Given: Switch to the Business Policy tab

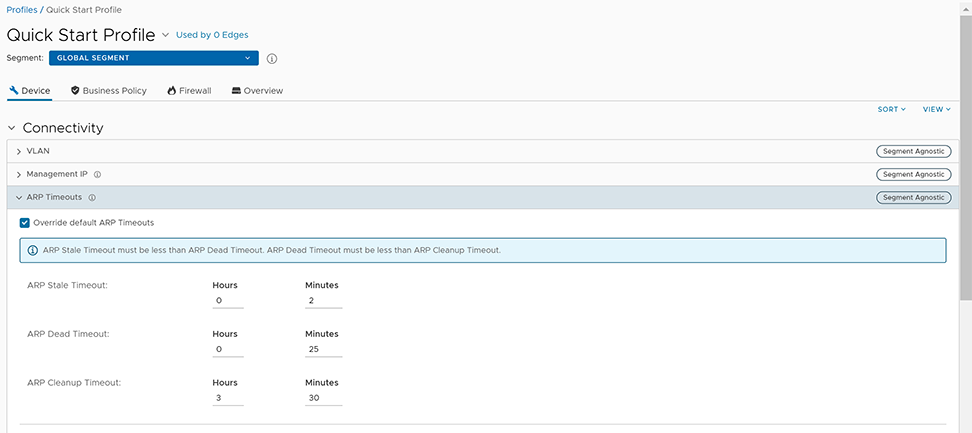Looking at the screenshot, I should click(114, 91).
